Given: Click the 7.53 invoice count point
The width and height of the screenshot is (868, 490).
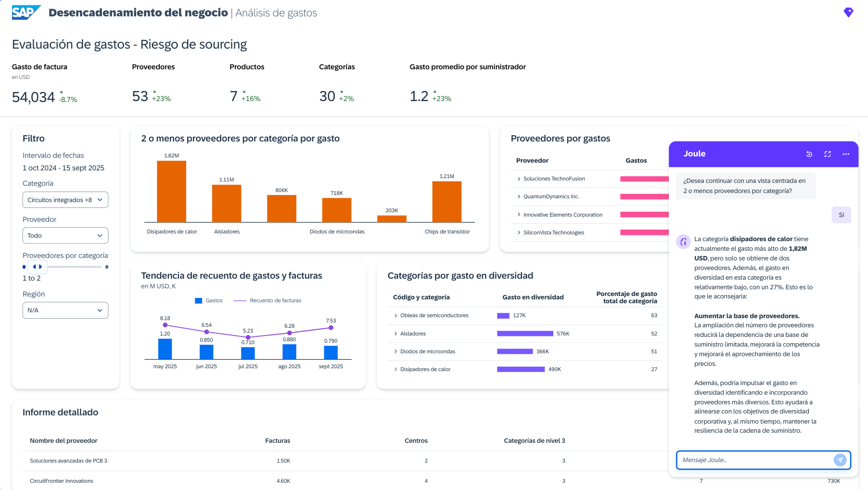Looking at the screenshot, I should (x=331, y=328).
